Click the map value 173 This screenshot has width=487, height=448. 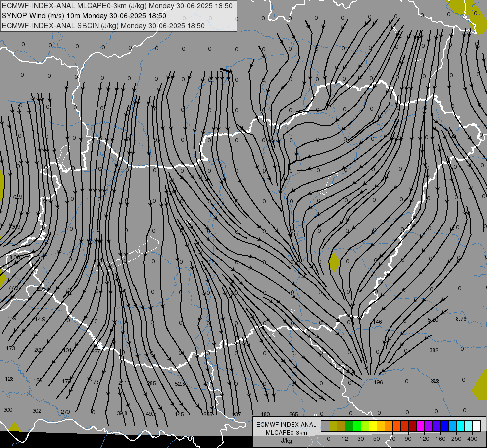click(x=10, y=348)
